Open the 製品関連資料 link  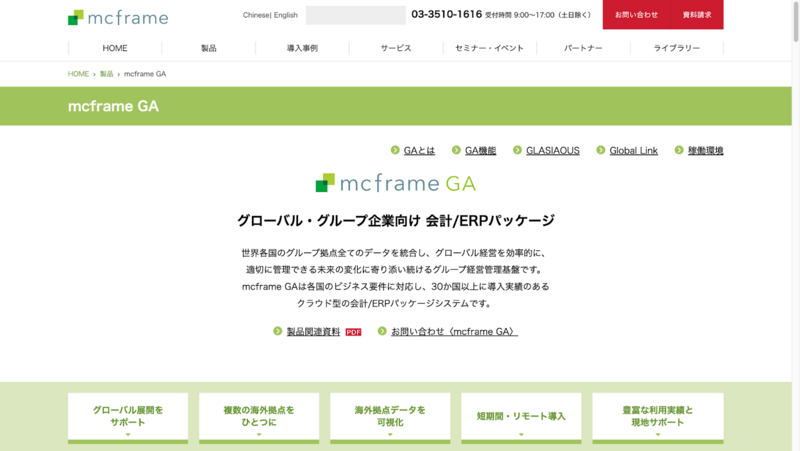click(314, 332)
